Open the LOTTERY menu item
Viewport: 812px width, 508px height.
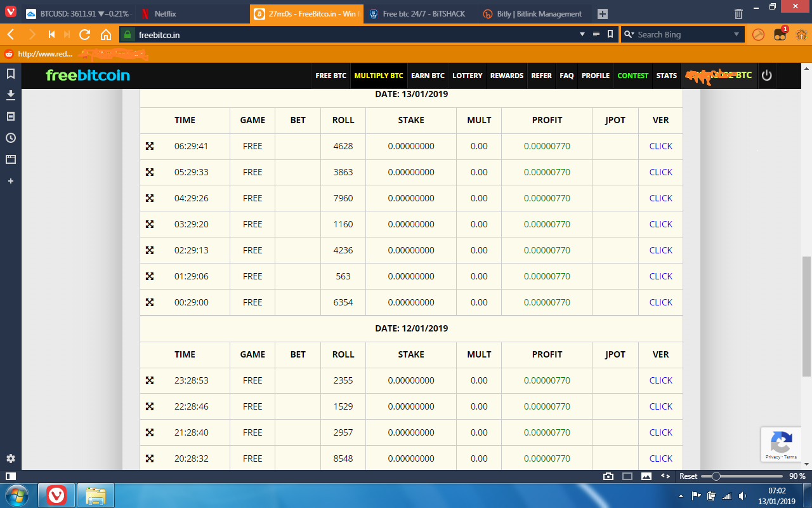tap(468, 76)
